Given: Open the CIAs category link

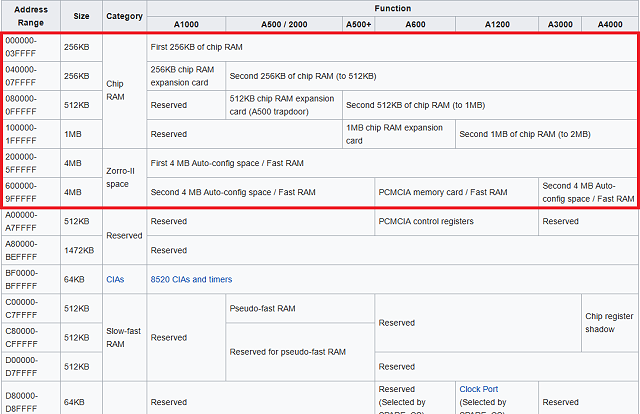Looking at the screenshot, I should tap(115, 279).
